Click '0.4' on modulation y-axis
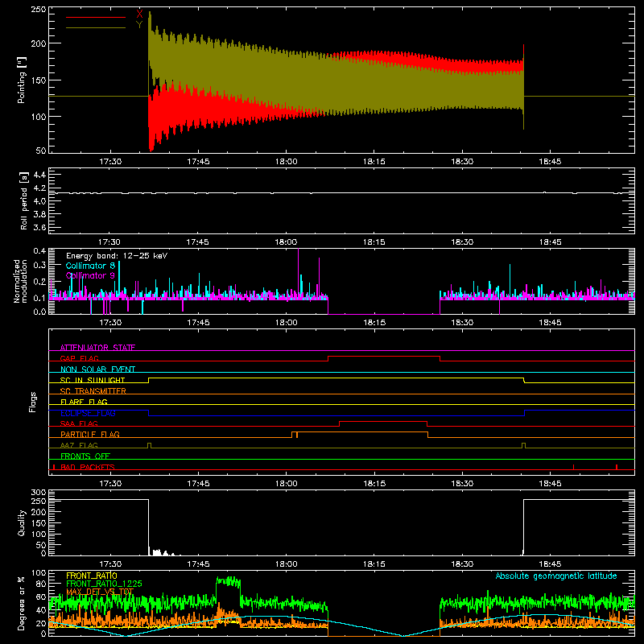The height and width of the screenshot is (644, 644). 39,250
